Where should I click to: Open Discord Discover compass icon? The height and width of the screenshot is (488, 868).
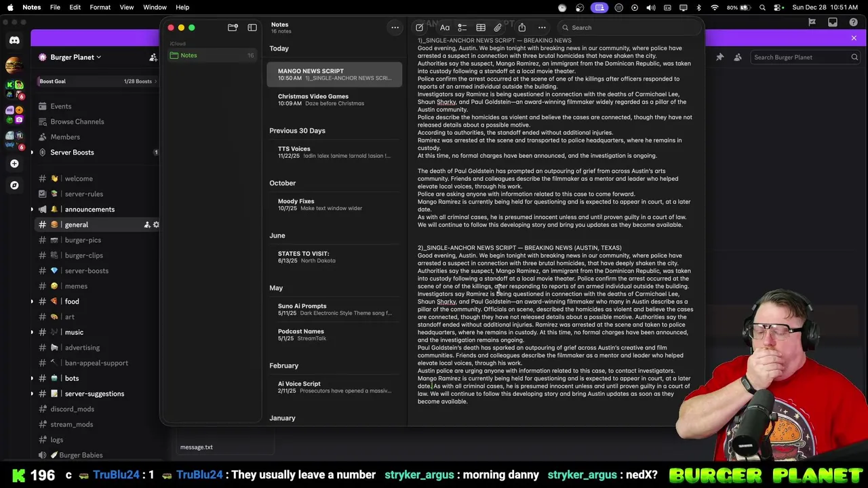tap(14, 185)
